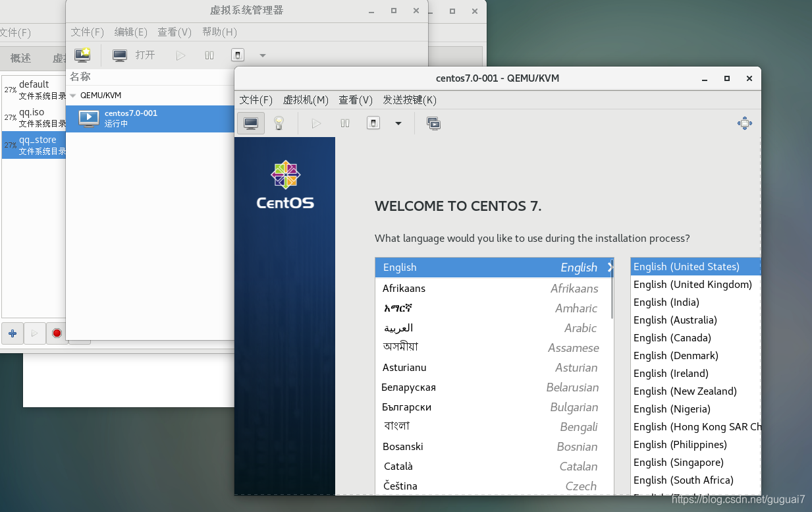Screen dimensions: 812x512
Task: Click shutdown button in centos7.0-001 toolbar
Action: (x=373, y=123)
